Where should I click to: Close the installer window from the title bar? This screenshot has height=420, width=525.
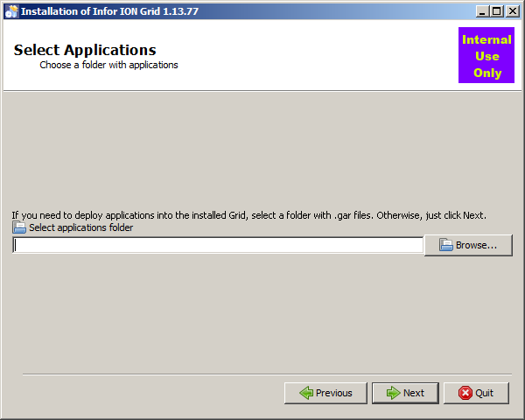[513, 11]
